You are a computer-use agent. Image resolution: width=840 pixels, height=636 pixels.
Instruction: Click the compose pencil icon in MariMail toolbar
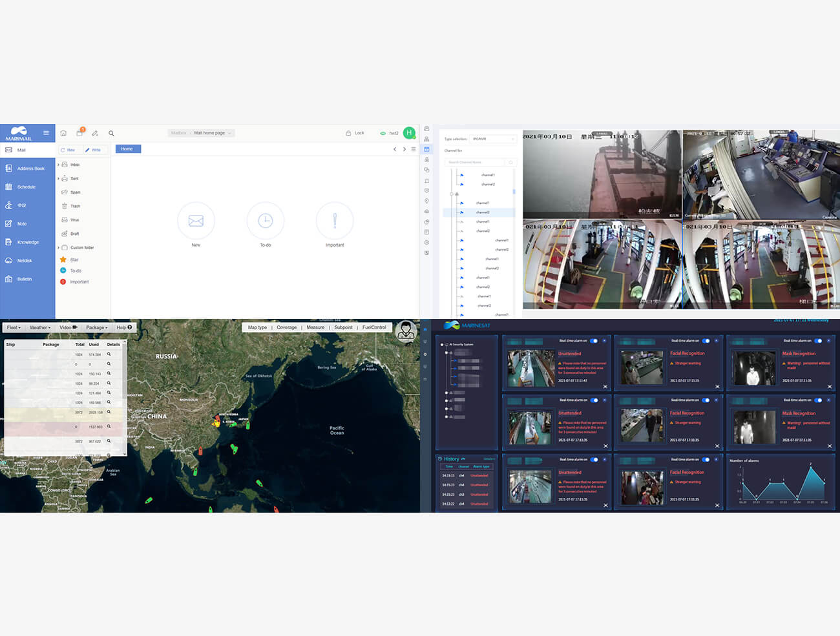click(x=95, y=133)
